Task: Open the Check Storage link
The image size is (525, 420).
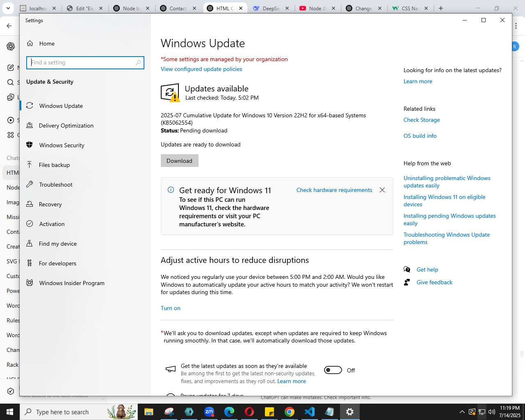Action: [422, 120]
